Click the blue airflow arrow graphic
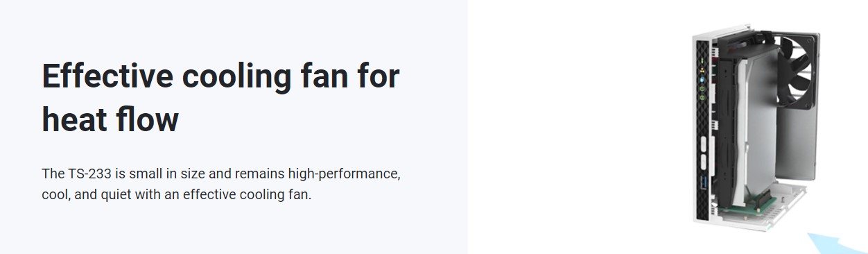This screenshot has height=254, width=868. (x=835, y=244)
